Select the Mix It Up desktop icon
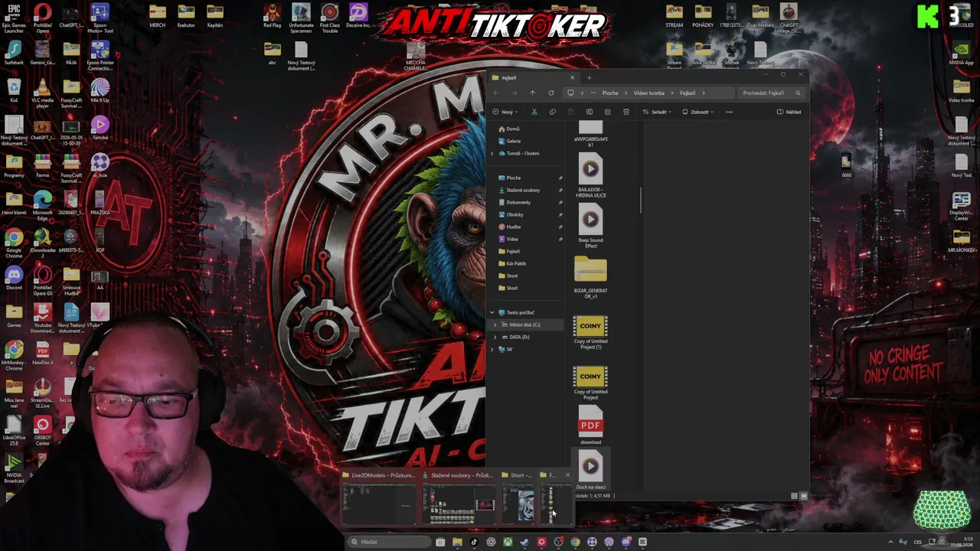Screen dimensions: 980x551 tap(100, 90)
